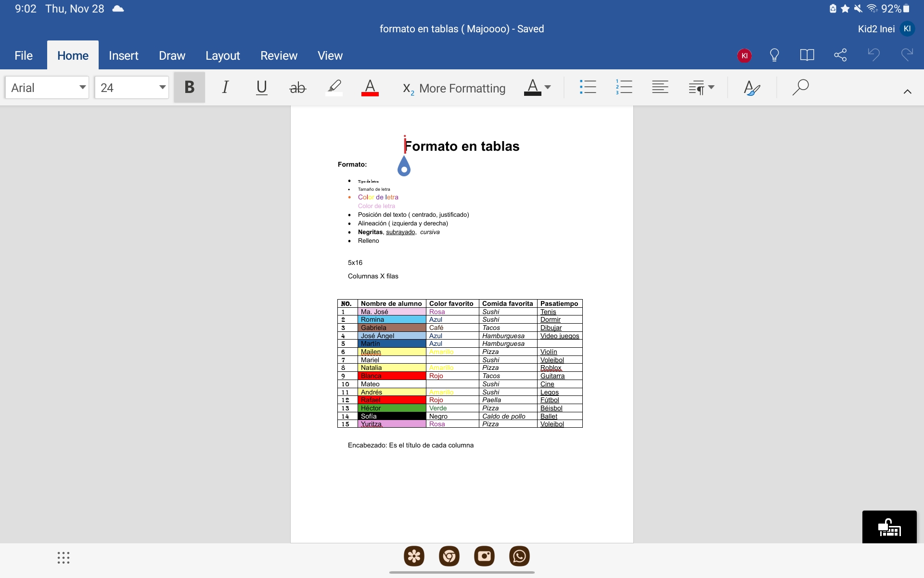Open the Tell Me lightbulb icon
924x578 pixels.
pos(774,55)
